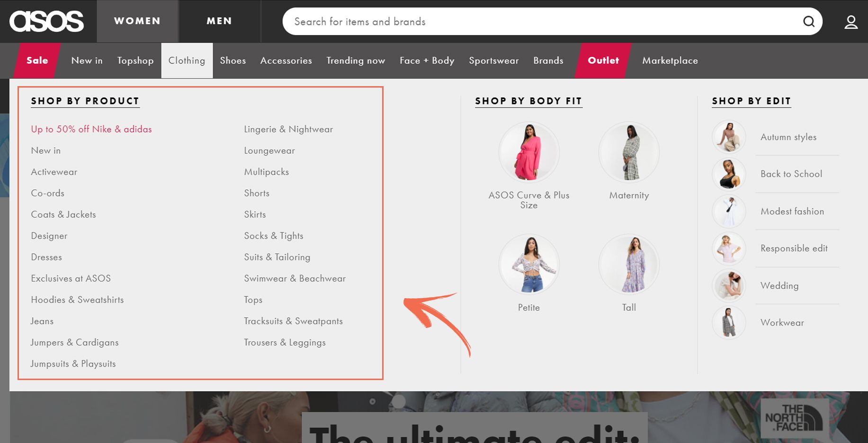Open the Workwear edit link
The width and height of the screenshot is (868, 443).
(x=782, y=322)
